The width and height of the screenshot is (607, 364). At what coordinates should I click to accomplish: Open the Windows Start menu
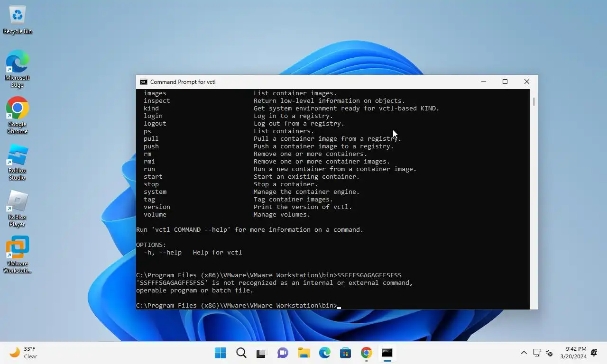[x=220, y=353]
